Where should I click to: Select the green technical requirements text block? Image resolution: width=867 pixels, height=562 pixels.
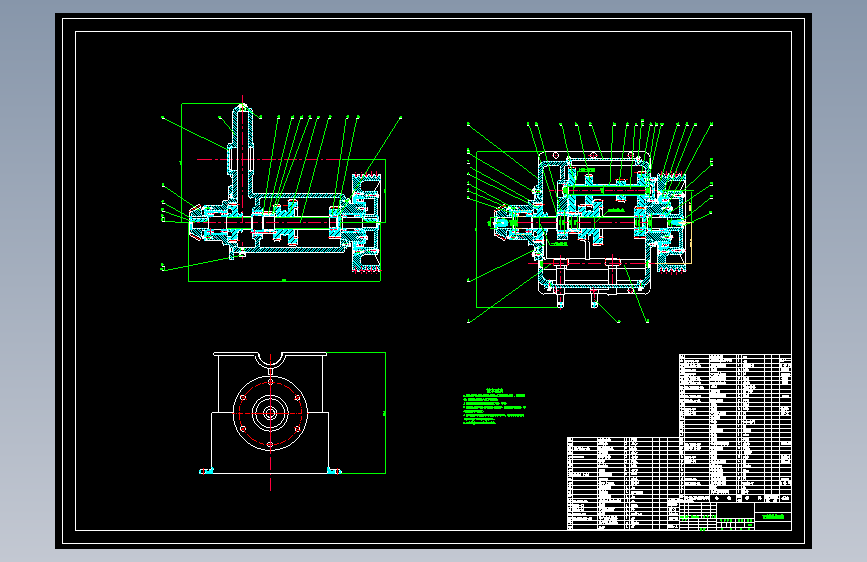pos(494,407)
